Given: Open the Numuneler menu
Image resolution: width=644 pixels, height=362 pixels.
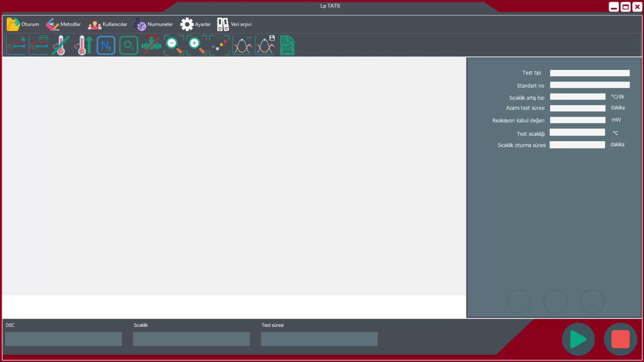Looking at the screenshot, I should pyautogui.click(x=153, y=24).
